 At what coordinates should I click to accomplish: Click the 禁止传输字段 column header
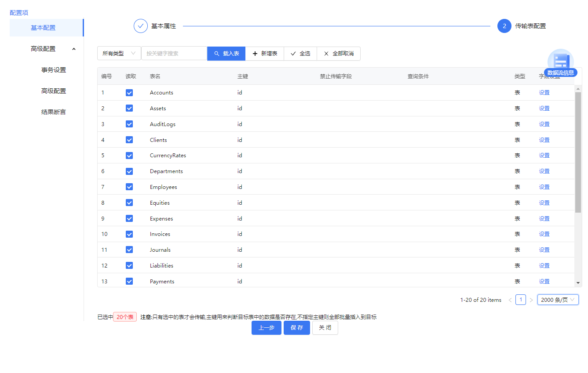pos(336,76)
